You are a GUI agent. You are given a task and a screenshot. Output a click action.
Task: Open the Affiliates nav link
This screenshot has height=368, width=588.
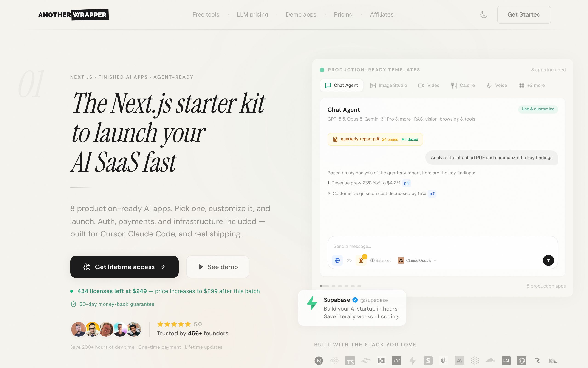(382, 14)
